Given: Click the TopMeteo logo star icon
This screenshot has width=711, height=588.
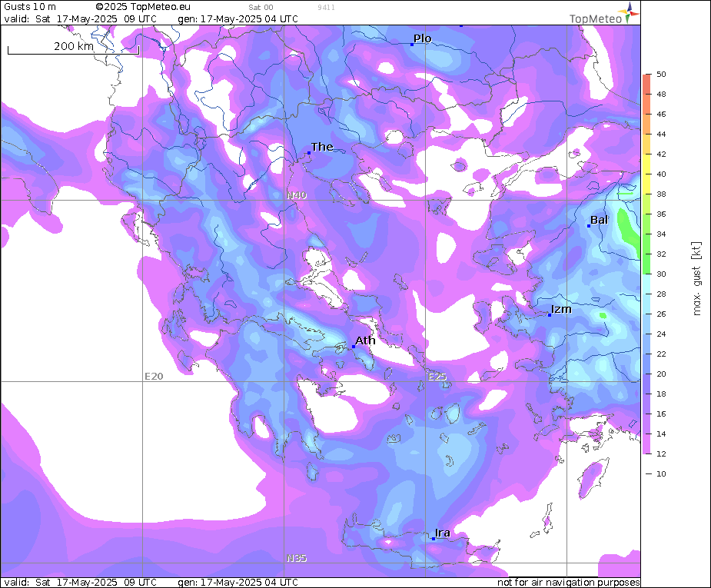Looking at the screenshot, I should click(x=629, y=12).
